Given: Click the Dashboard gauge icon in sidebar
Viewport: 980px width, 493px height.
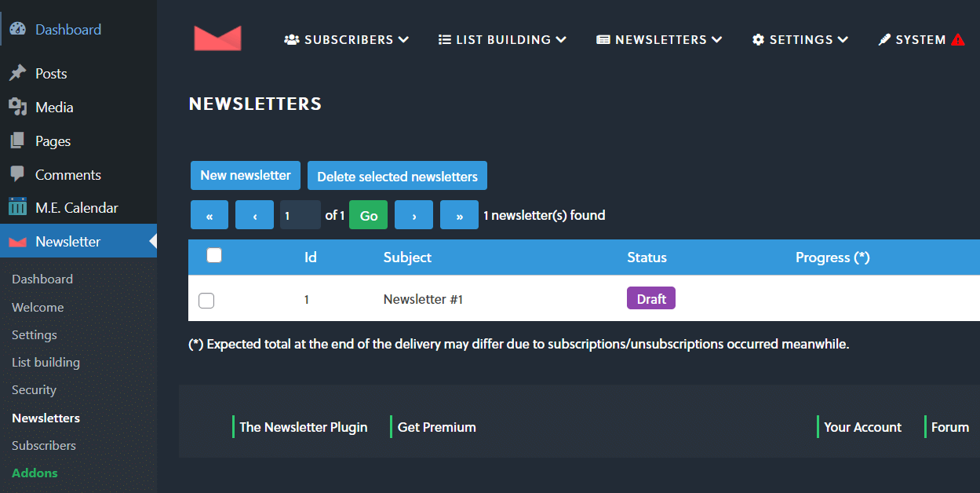Looking at the screenshot, I should [x=17, y=30].
